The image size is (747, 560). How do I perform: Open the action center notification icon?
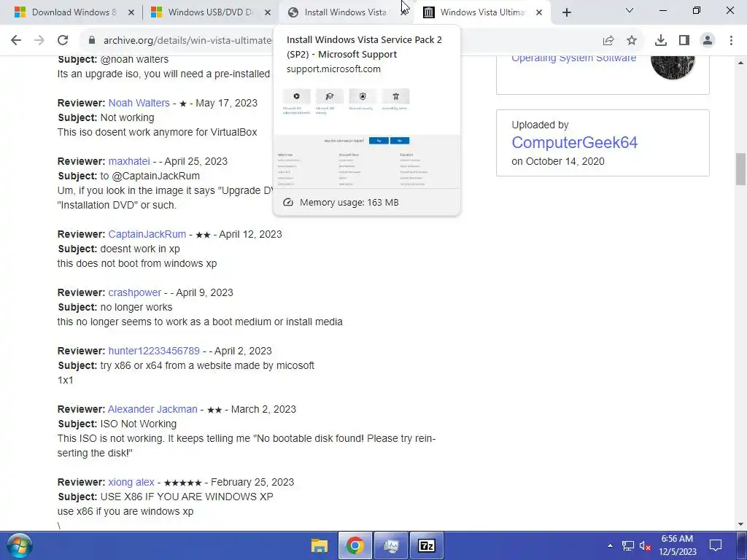pyautogui.click(x=716, y=545)
